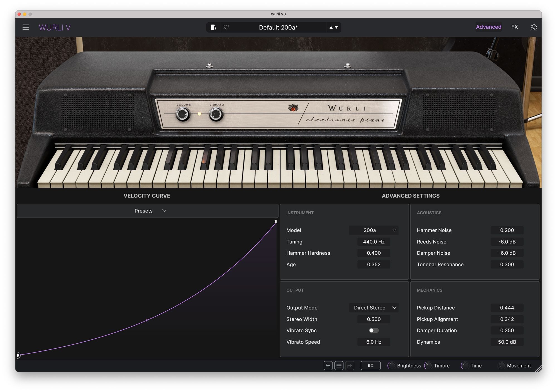557x392 pixels.
Task: Click the window resize handle corner
Action: pos(538,368)
